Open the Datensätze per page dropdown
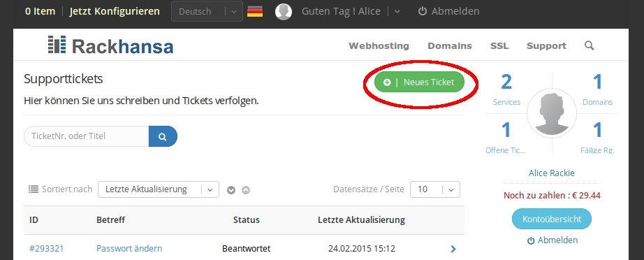Viewport: 644px width, 260px height. (435, 189)
